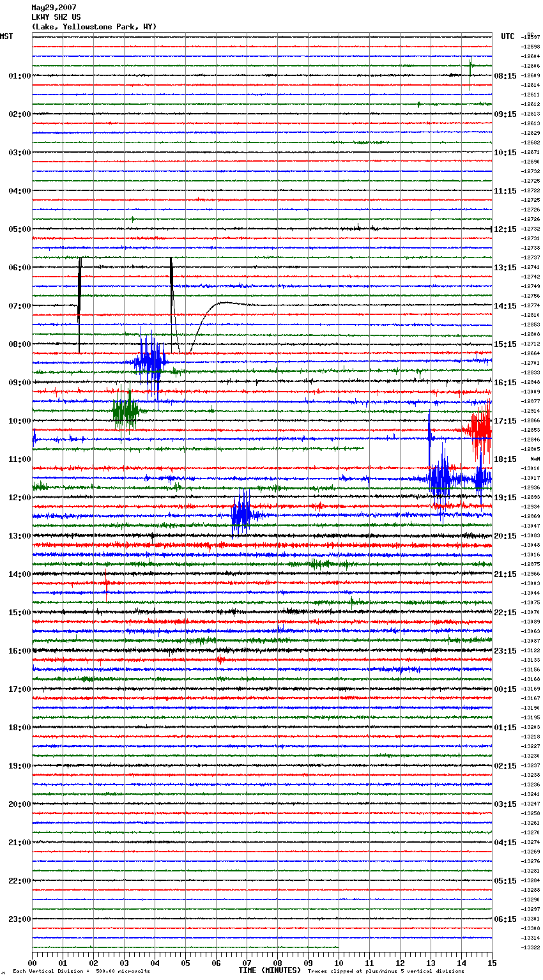Viewport: 543px width, 980px height.
Task: Click the "04:15" UTC time label
Action: [505, 843]
